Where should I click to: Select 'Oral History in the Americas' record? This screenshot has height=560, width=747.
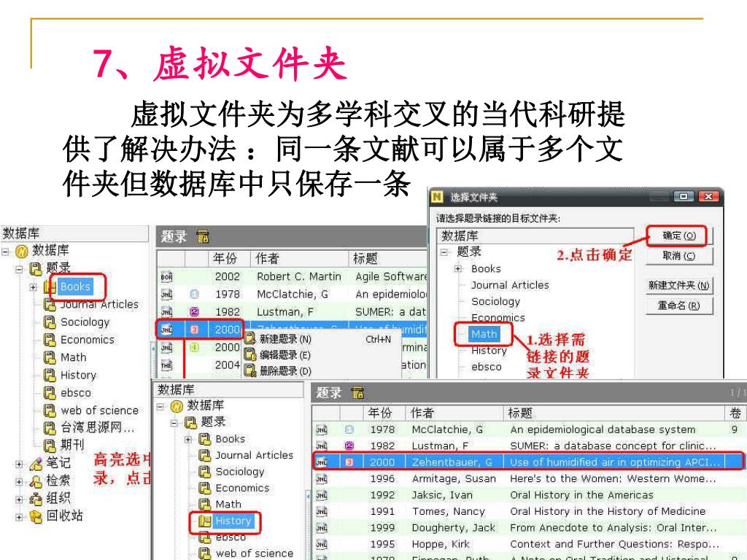(x=528, y=495)
